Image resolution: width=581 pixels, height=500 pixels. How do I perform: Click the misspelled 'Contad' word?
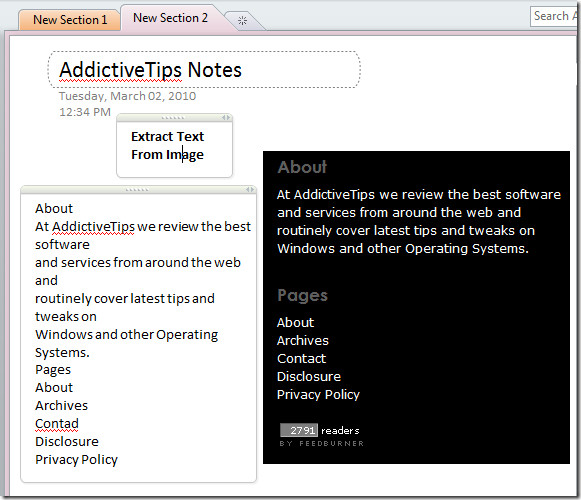57,424
